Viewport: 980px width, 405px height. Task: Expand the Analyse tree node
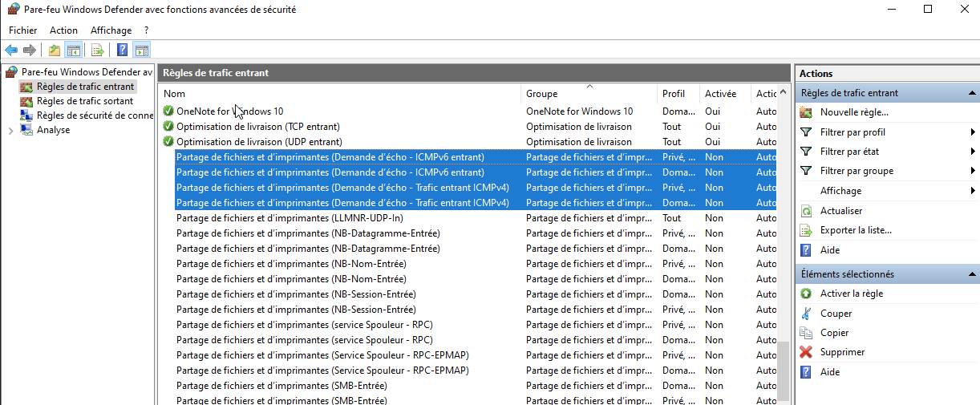(x=10, y=131)
